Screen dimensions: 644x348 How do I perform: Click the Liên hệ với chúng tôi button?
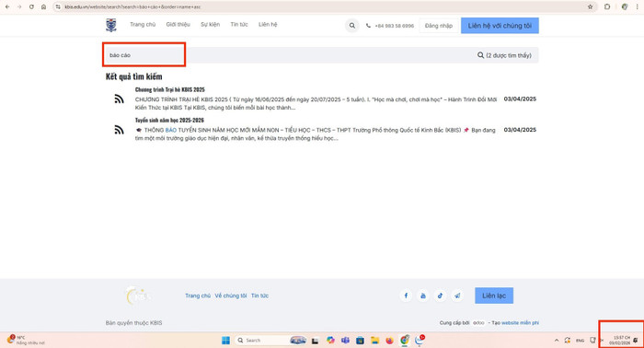500,26
